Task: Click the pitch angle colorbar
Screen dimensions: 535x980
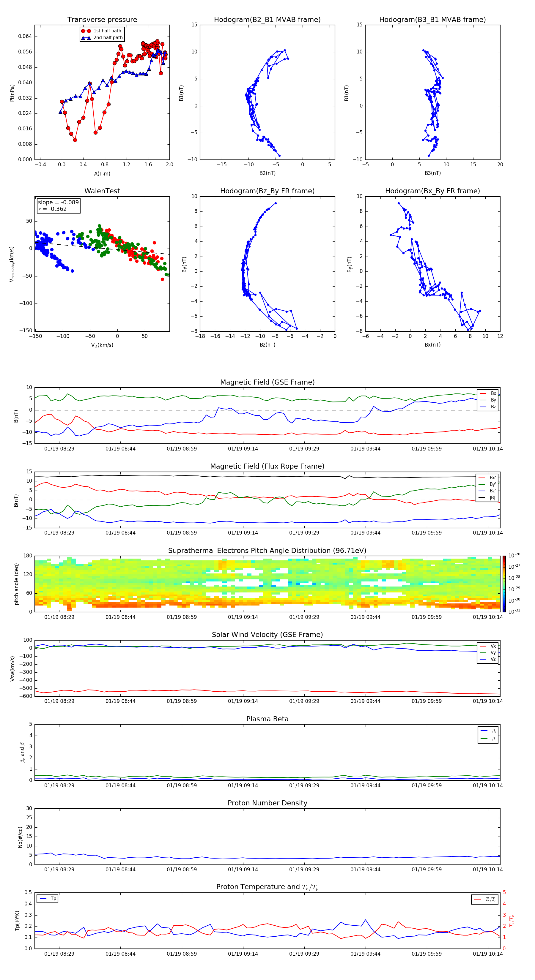Action: (504, 584)
